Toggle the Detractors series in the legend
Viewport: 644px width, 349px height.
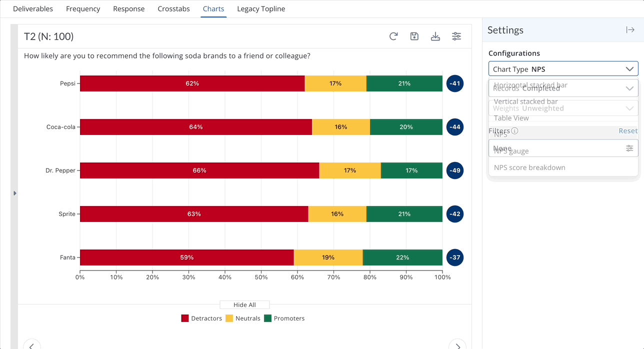tap(201, 318)
